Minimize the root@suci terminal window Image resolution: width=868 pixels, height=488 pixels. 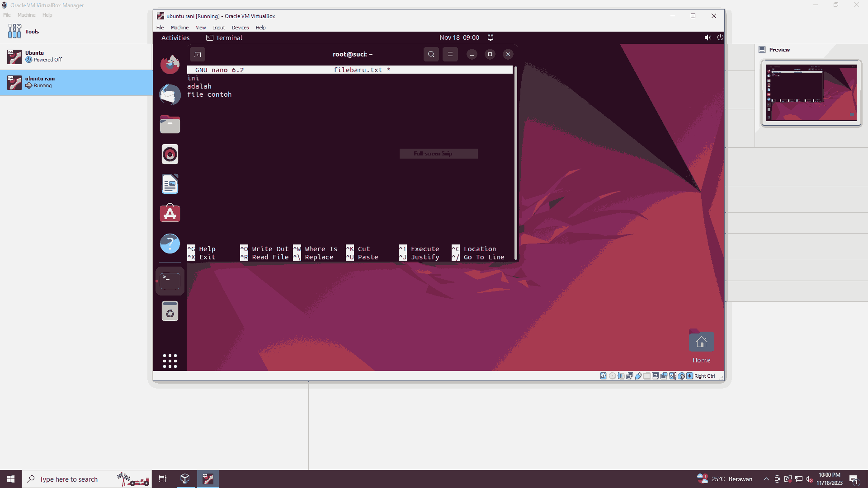pos(472,54)
